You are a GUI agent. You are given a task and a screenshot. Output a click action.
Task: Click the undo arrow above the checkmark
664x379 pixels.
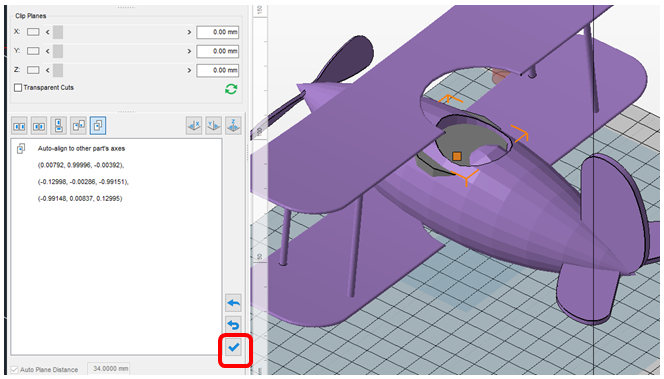233,325
